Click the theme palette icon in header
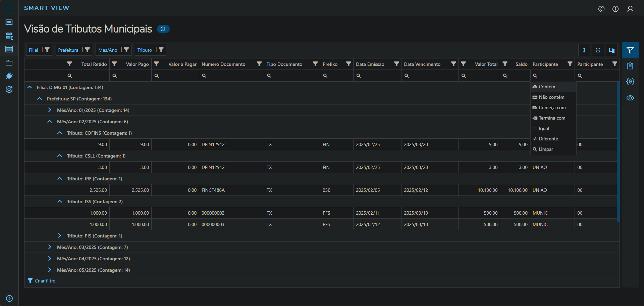The image size is (644, 306). coord(601,9)
